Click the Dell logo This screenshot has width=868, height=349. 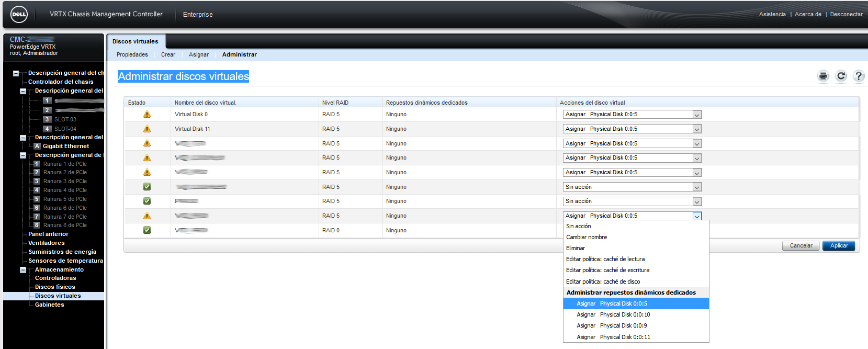click(19, 15)
